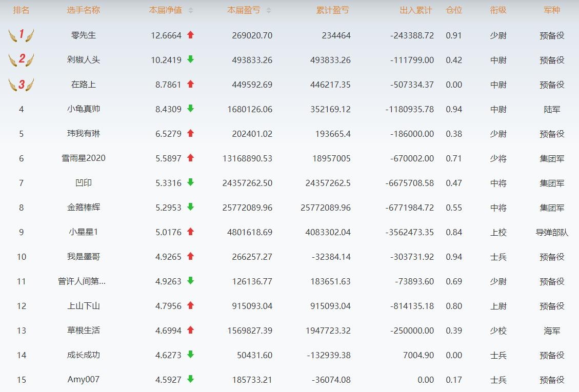Click red up arrow beside 12.6664

[x=191, y=35]
